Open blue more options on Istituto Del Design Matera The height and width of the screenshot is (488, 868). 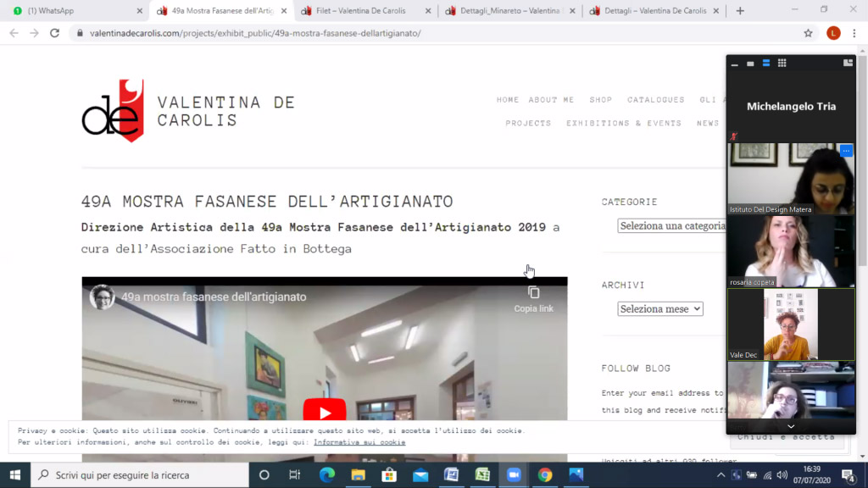pos(846,151)
